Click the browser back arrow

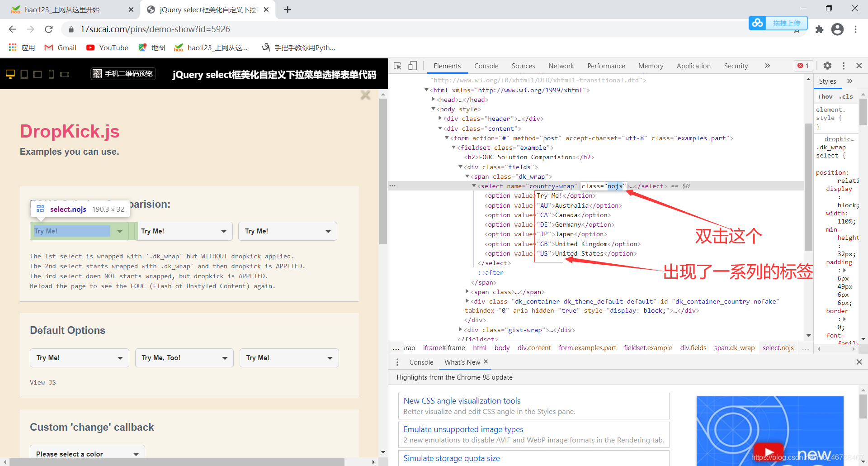pyautogui.click(x=12, y=29)
